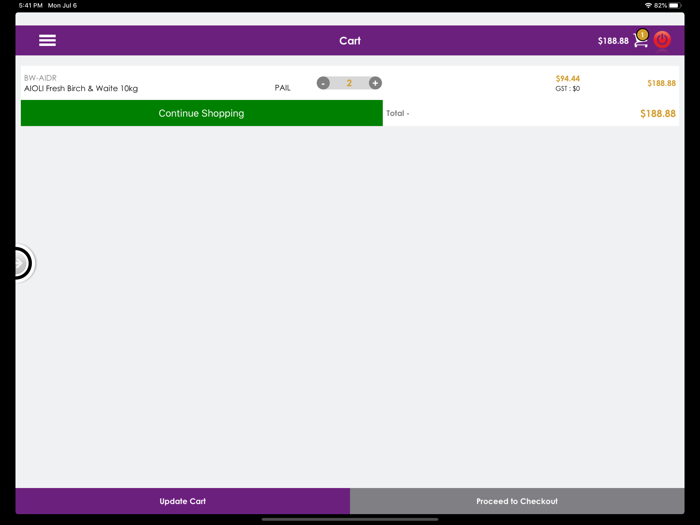Tap the red power logout button
This screenshot has width=700, height=525.
662,40
